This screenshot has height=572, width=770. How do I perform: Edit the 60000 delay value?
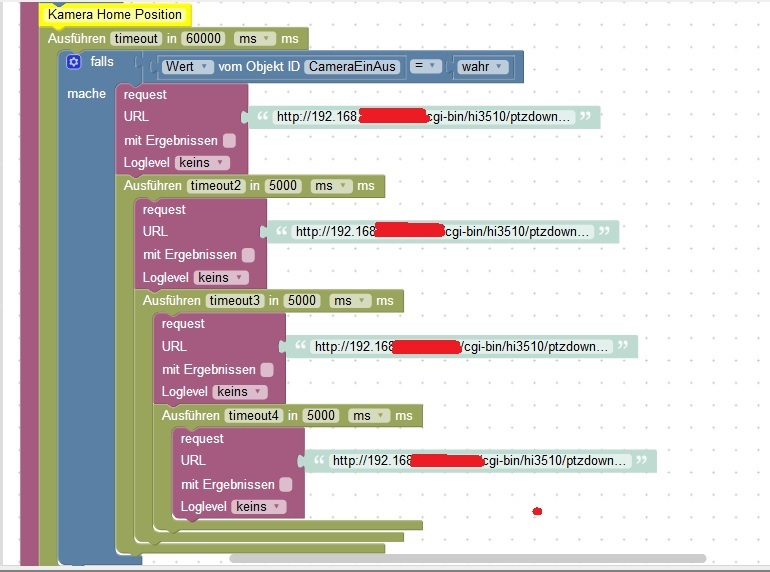pos(203,38)
